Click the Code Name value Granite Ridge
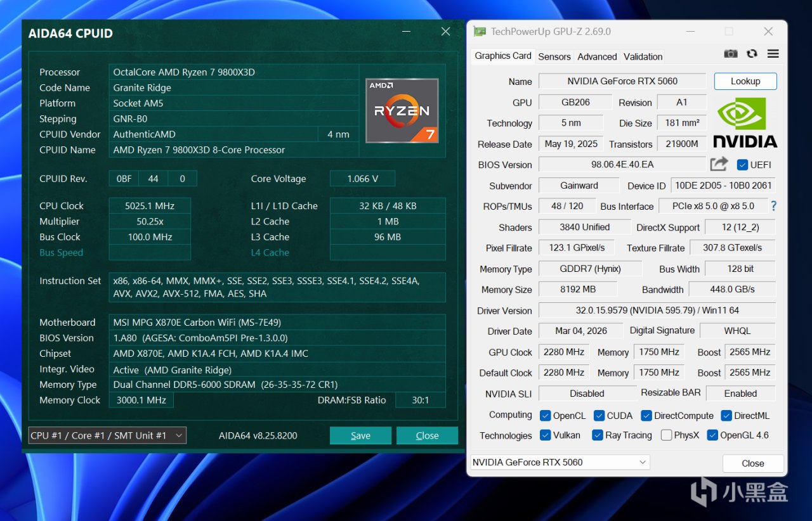812x521 pixels. click(234, 88)
